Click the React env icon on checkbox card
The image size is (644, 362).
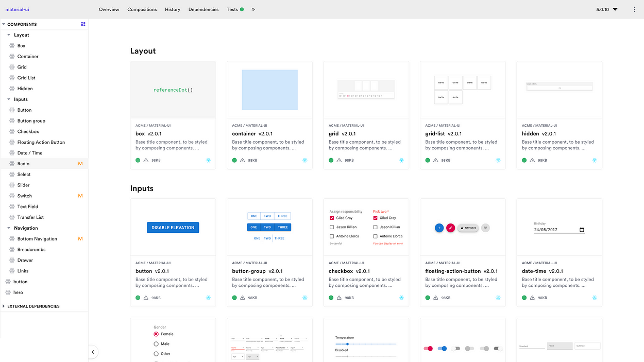(401, 298)
